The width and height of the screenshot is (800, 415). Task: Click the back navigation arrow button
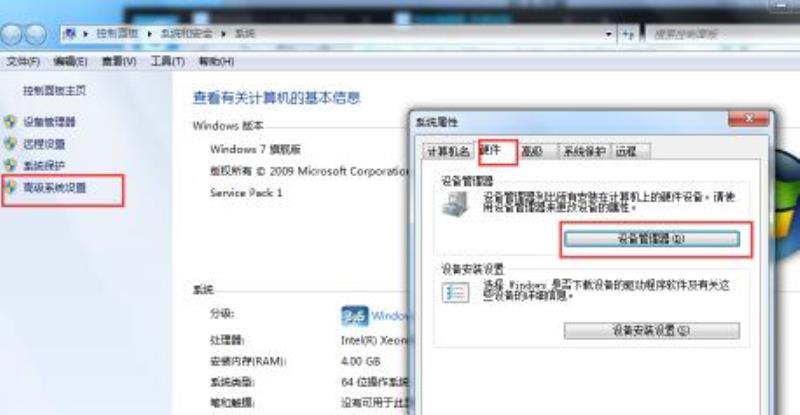tap(11, 35)
